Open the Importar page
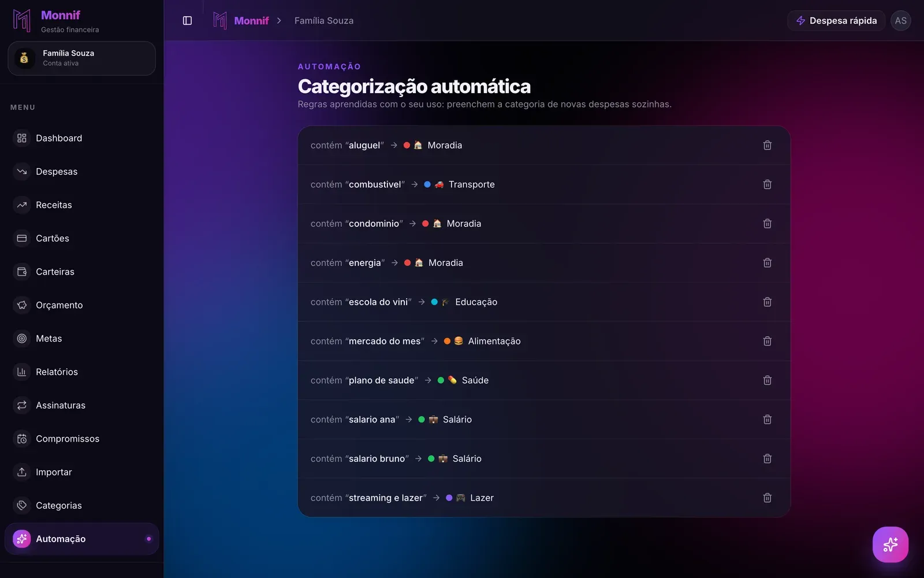Image resolution: width=924 pixels, height=578 pixels. [81, 472]
